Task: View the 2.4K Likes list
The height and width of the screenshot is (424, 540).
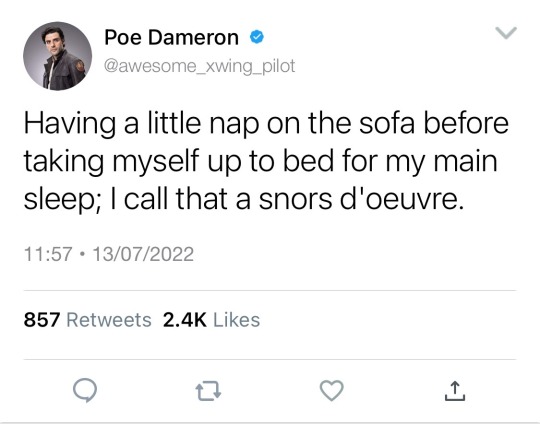Action: (x=211, y=320)
